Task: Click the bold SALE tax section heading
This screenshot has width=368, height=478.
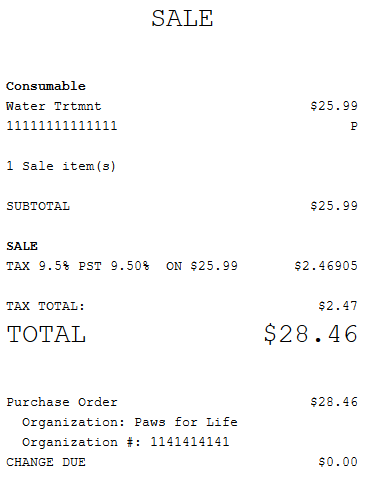Action: (22, 246)
